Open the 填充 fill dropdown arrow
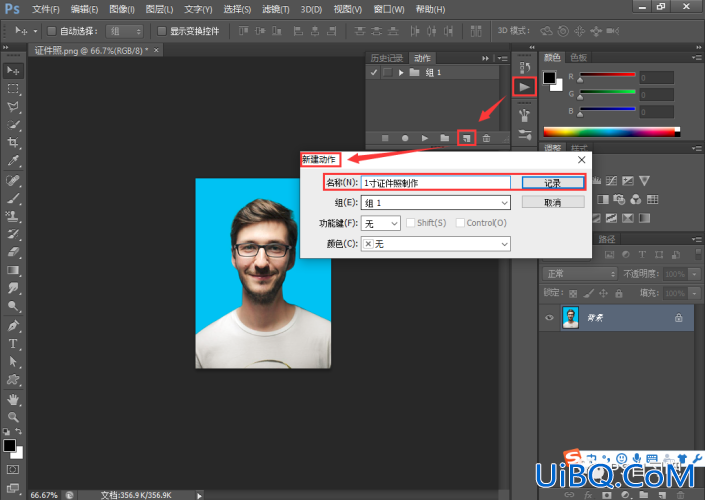The image size is (705, 500). 695,293
